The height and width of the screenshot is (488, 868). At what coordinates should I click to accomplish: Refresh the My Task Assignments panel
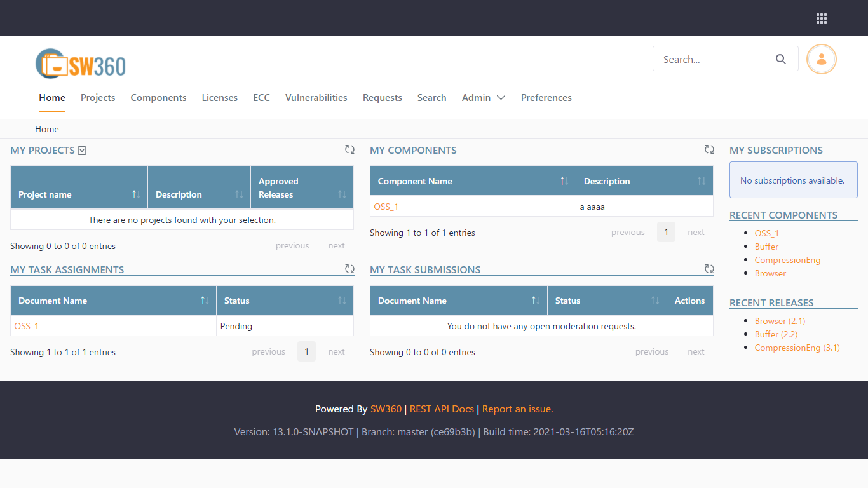(x=349, y=269)
